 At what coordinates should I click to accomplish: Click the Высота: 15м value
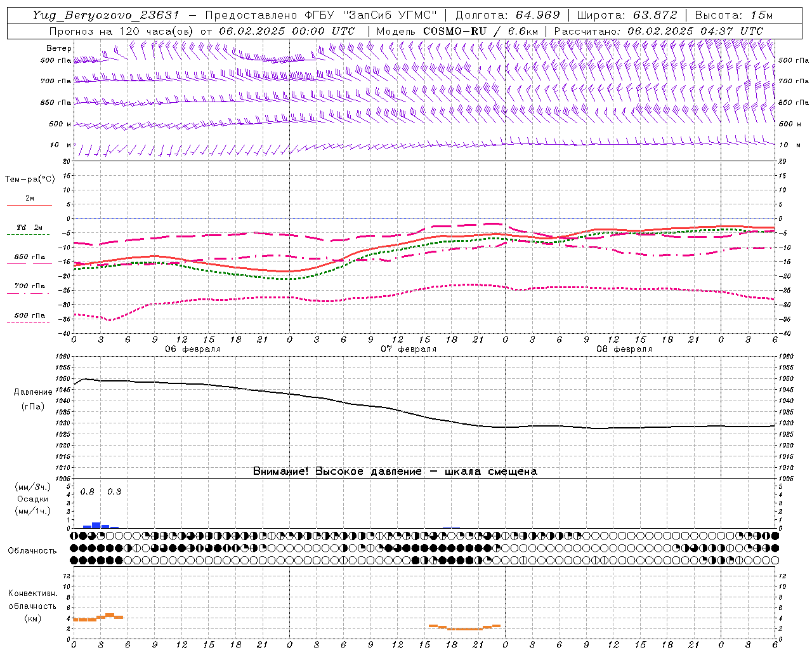(734, 15)
